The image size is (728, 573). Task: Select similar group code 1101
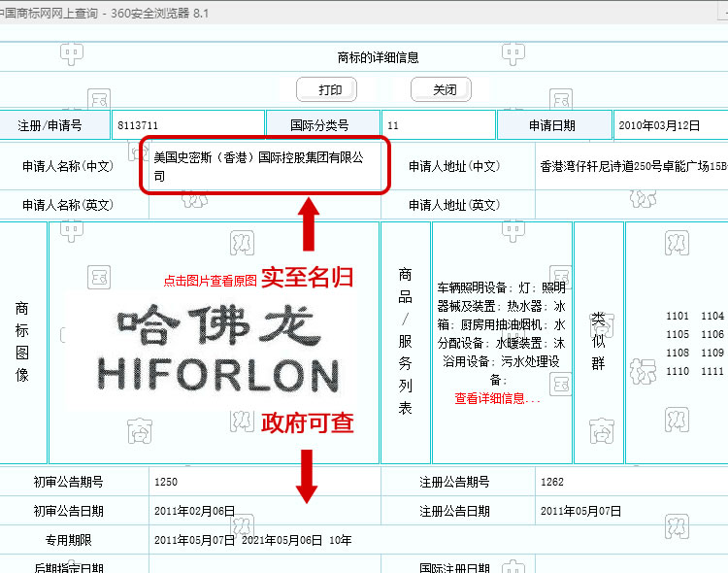(x=678, y=316)
